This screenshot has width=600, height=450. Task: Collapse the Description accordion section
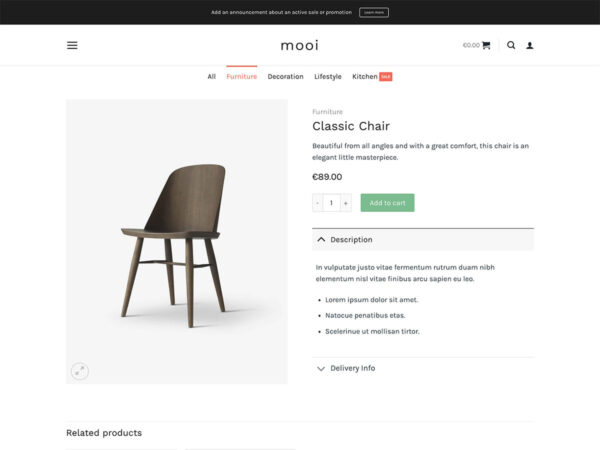coord(422,240)
